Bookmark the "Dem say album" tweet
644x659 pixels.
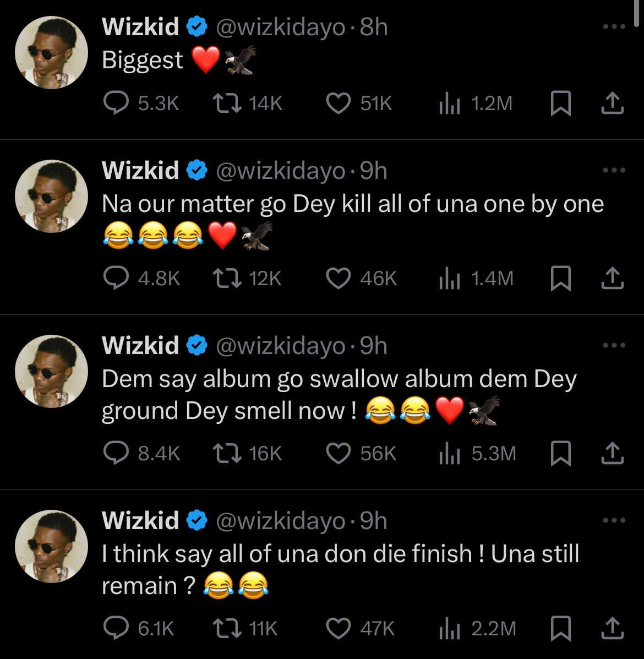pyautogui.click(x=560, y=454)
